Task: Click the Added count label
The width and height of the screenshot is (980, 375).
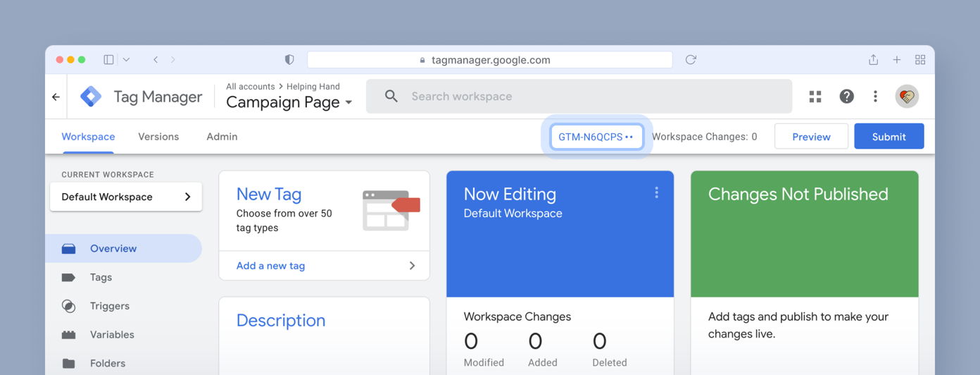Action: [x=543, y=362]
